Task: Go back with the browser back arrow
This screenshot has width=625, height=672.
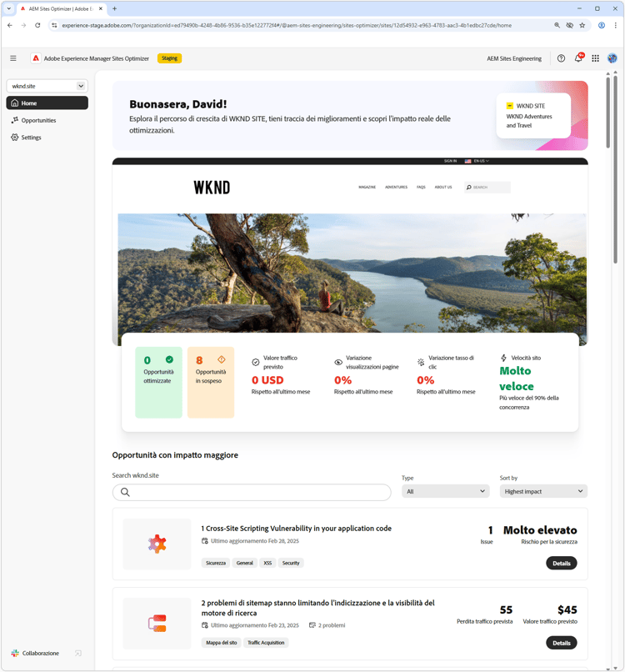Action: (10, 25)
